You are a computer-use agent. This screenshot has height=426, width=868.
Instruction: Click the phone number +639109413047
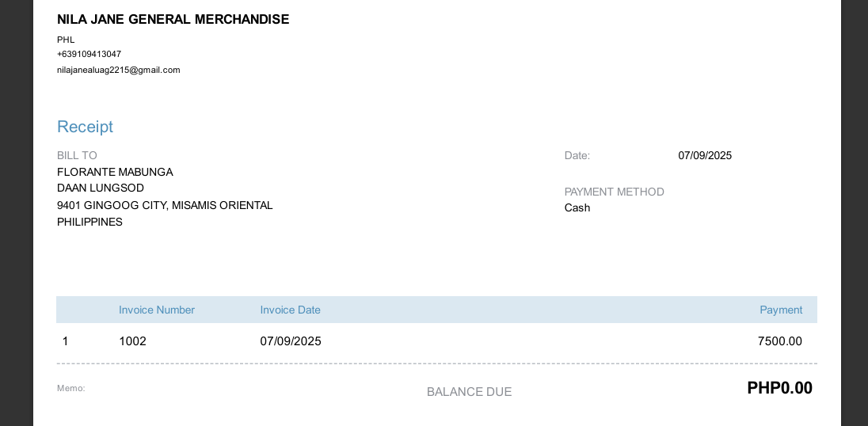[89, 54]
